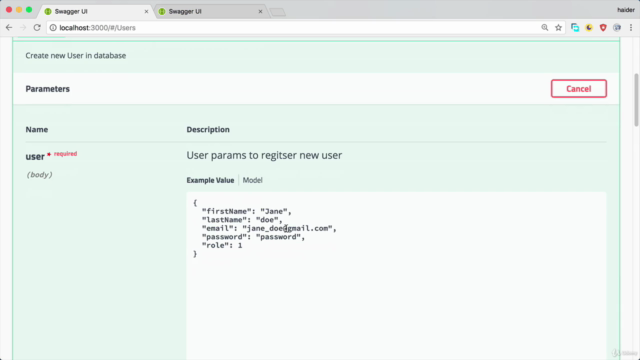Click the blue overlapping-squares extension icon
The height and width of the screenshot is (360, 640).
(575, 28)
